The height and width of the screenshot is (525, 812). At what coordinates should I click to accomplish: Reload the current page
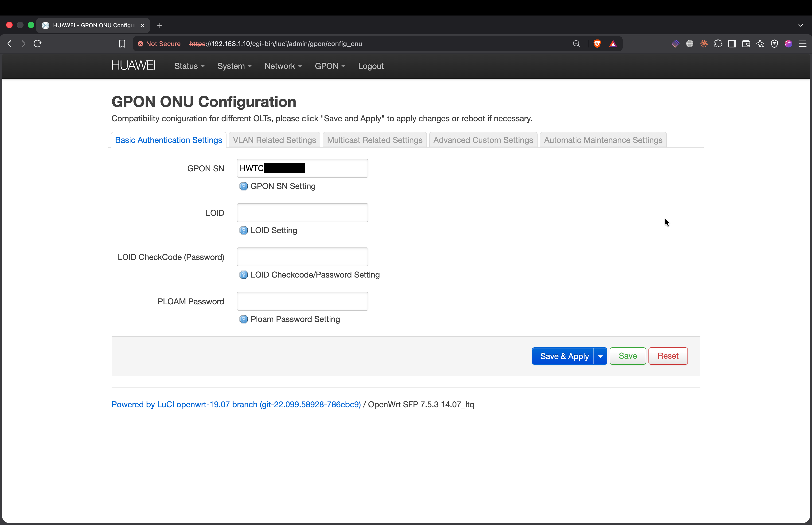click(x=38, y=44)
